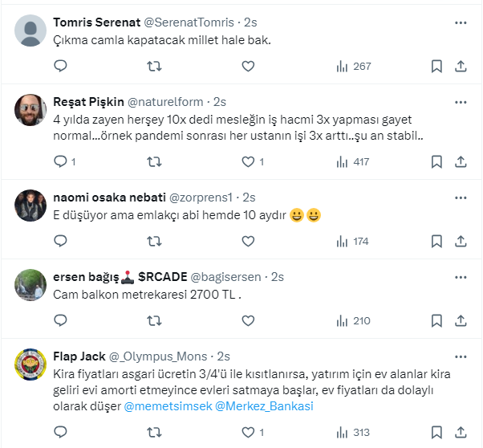Screen dimensions: 483x448
Task: Open more options for Tomris Serenat's tweet
Action: [461, 22]
